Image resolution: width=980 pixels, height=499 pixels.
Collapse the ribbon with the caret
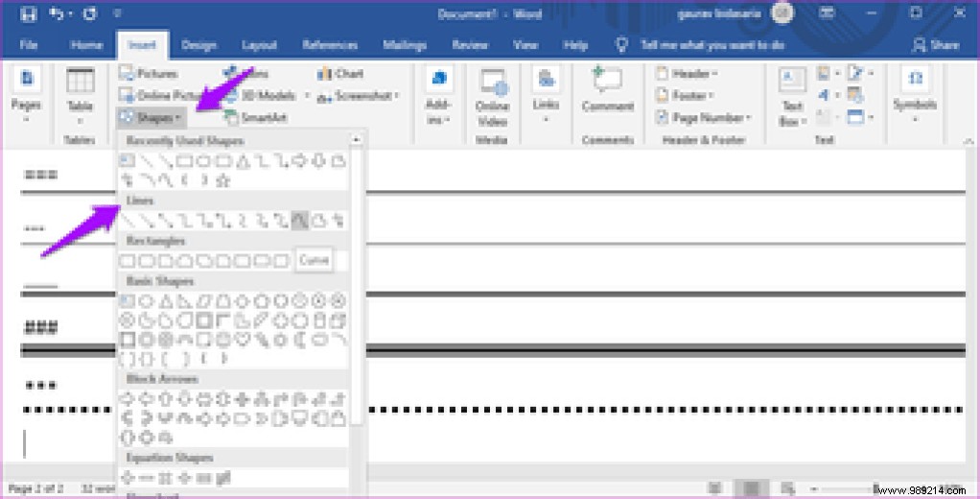[968, 141]
